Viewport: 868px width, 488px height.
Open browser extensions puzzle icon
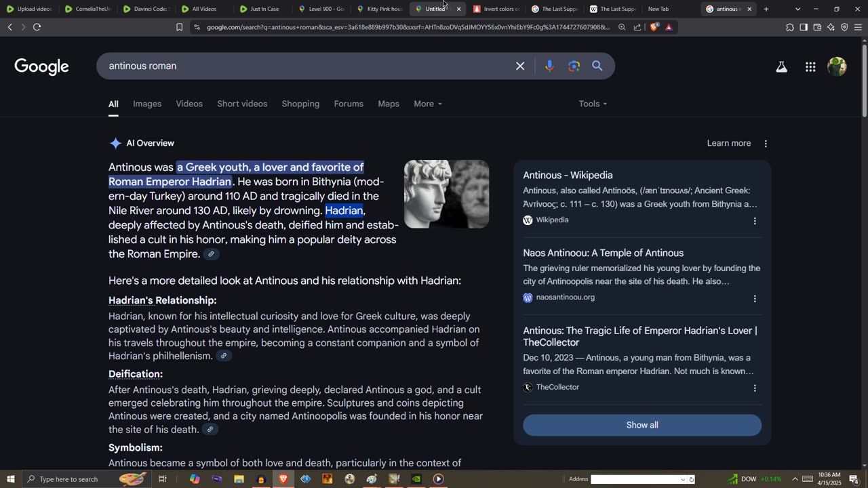(790, 27)
